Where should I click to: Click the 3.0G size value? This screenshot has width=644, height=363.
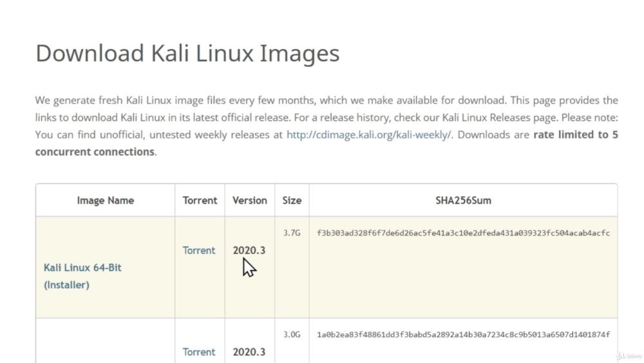click(x=292, y=335)
